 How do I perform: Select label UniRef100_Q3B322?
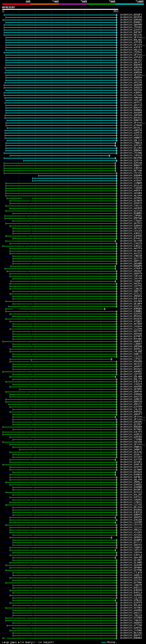(131, 246)
